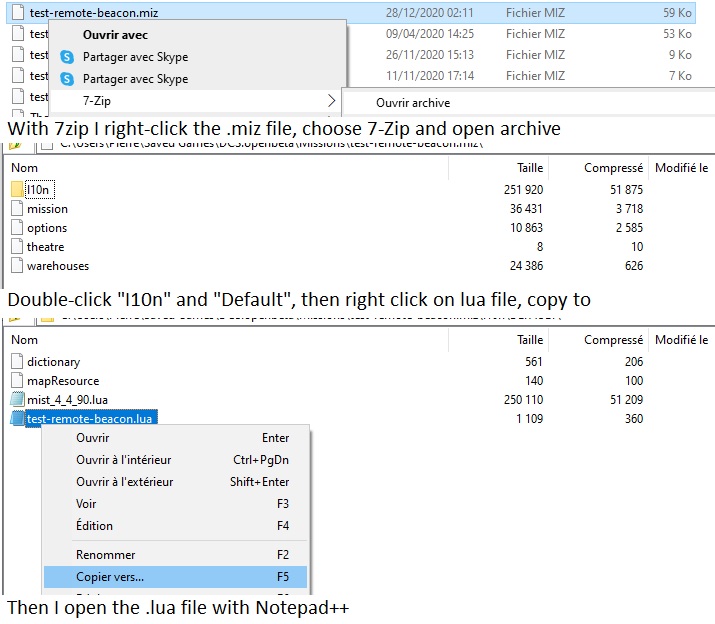Click size value 36 431

click(x=526, y=209)
